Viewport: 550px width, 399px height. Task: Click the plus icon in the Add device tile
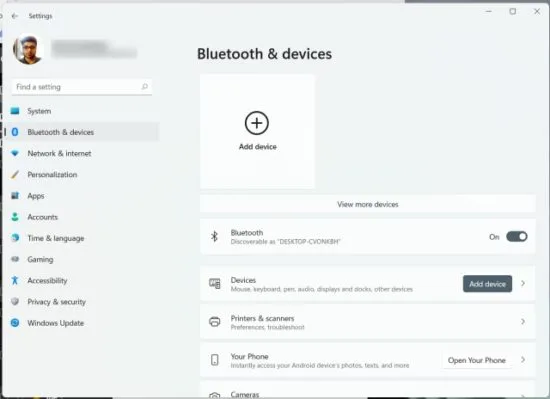[x=257, y=123]
